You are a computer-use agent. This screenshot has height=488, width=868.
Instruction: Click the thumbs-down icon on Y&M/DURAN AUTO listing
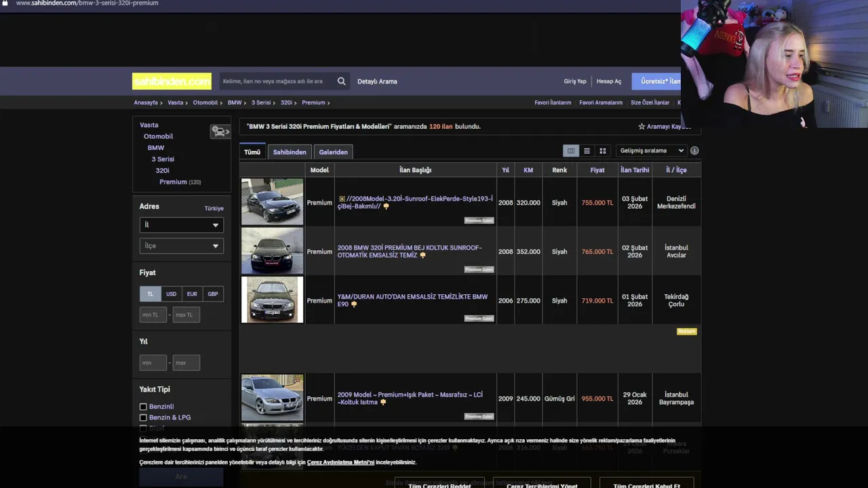coord(353,304)
